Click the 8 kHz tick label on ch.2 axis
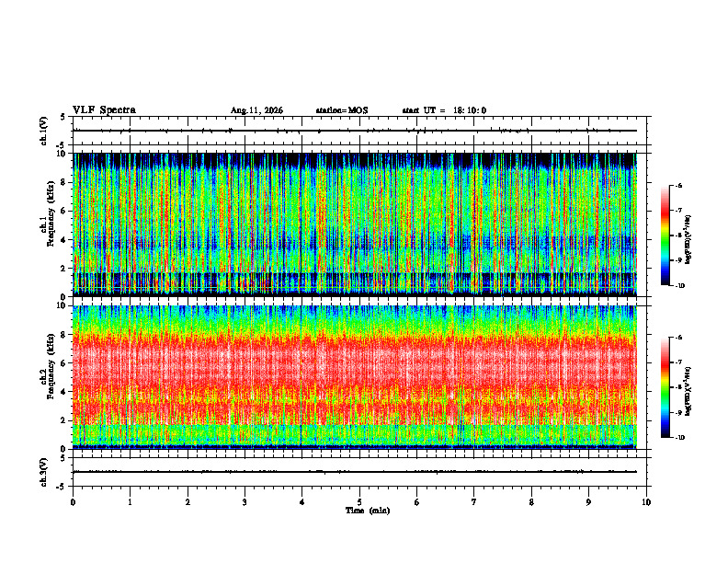Viewport: 728px width, 563px height. coord(64,335)
